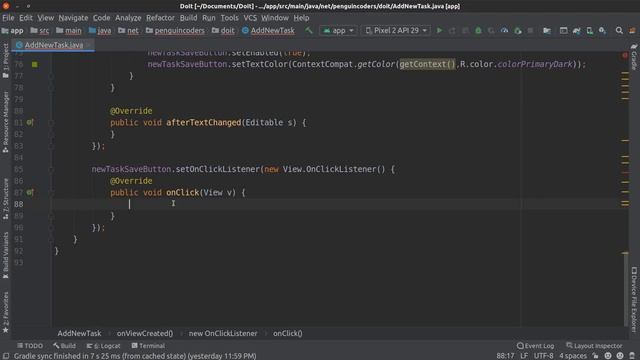Open the Layout Inspector
Viewport: 640px width, 360px height.
594,346
